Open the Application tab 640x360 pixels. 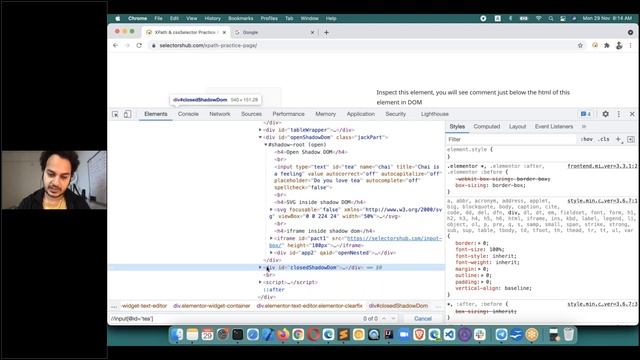(x=360, y=114)
